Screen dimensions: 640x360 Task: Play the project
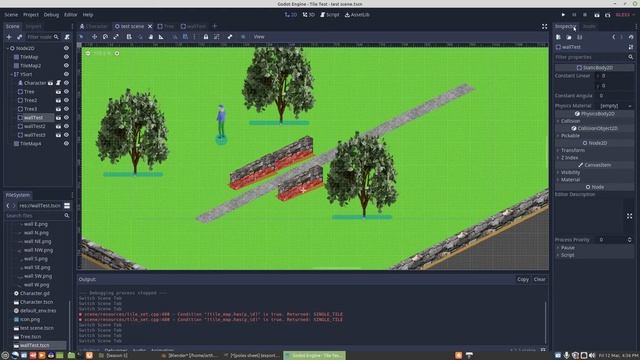(x=563, y=15)
